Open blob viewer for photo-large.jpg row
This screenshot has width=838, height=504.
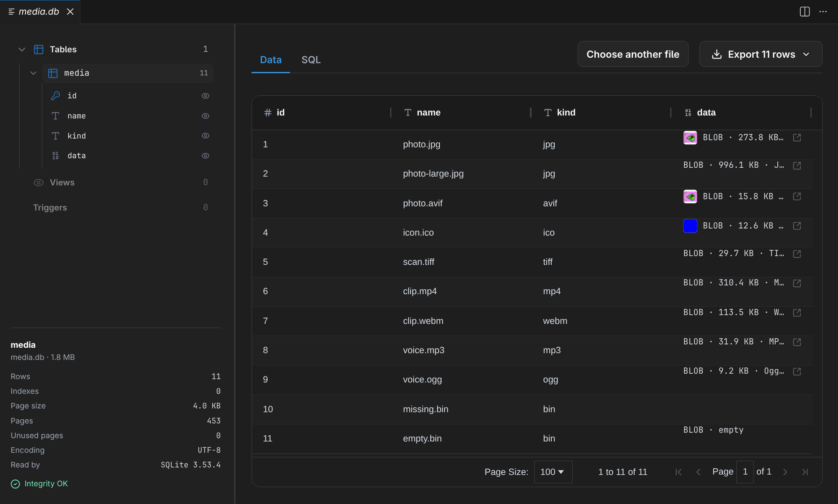797,165
